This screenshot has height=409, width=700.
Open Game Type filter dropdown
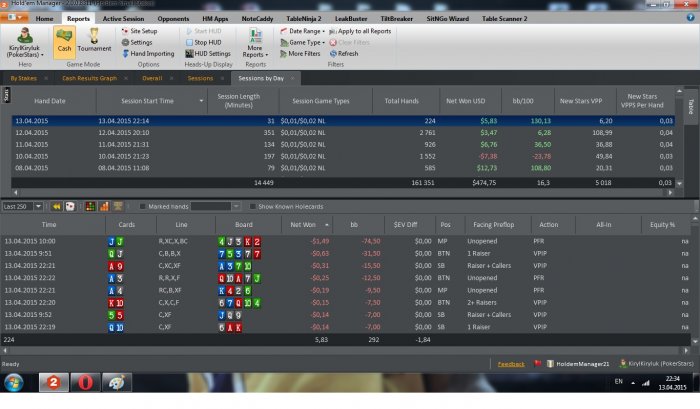pyautogui.click(x=302, y=42)
